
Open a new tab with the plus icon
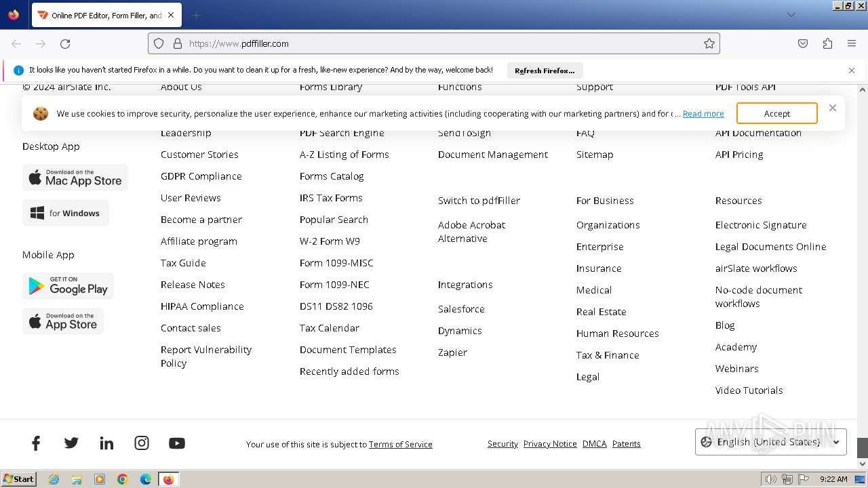196,15
